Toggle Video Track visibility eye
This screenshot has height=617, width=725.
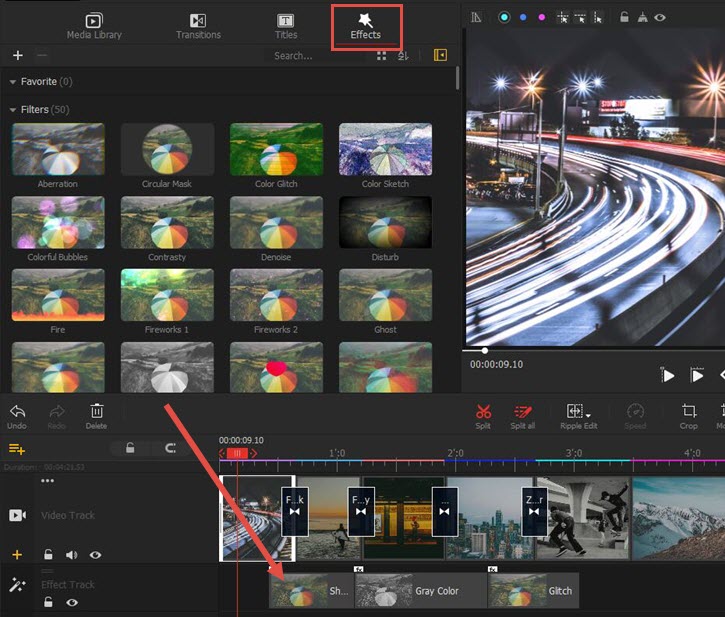[x=95, y=554]
